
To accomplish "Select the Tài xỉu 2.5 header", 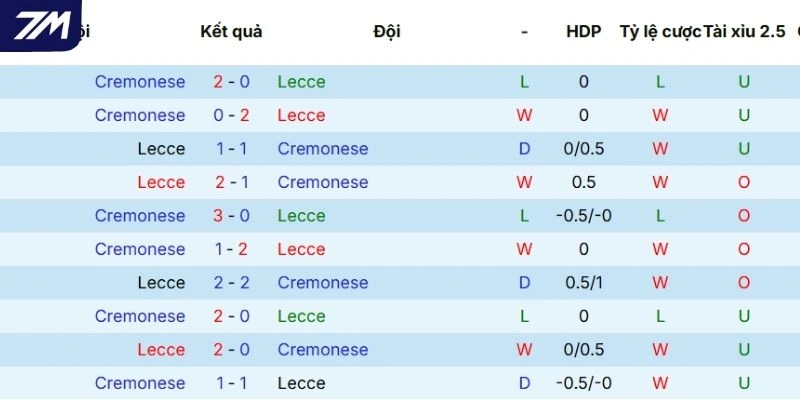I will [745, 31].
